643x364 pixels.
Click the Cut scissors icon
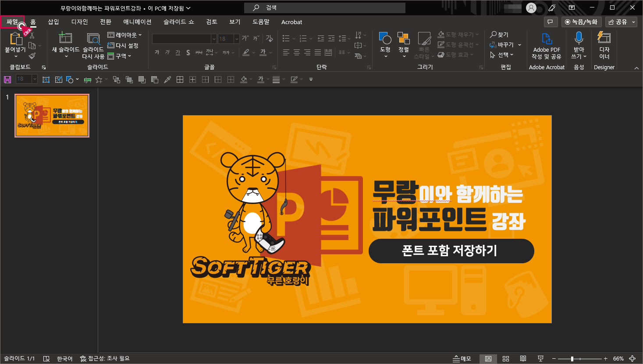[32, 35]
